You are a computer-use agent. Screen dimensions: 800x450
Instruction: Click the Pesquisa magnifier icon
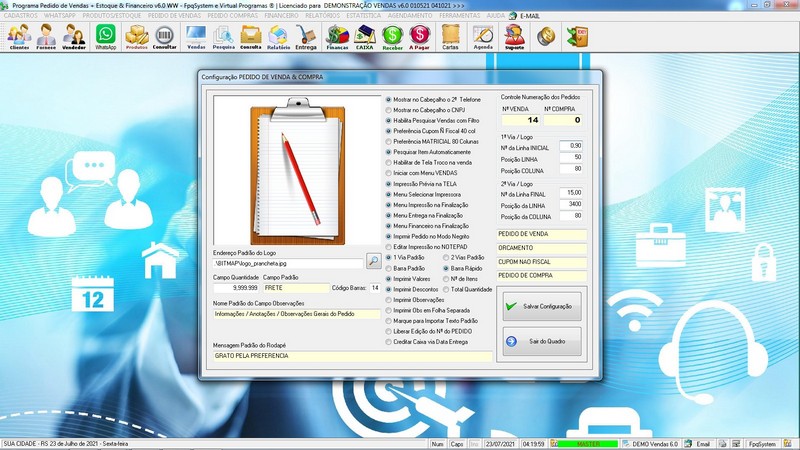point(223,37)
